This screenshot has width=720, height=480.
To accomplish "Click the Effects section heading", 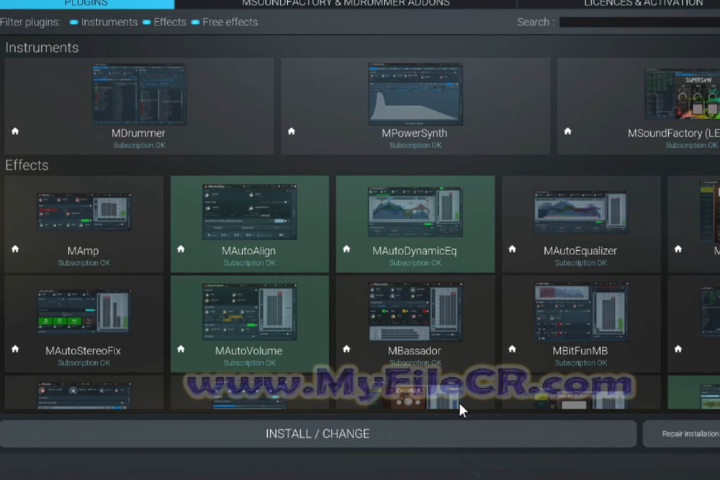I will click(27, 165).
